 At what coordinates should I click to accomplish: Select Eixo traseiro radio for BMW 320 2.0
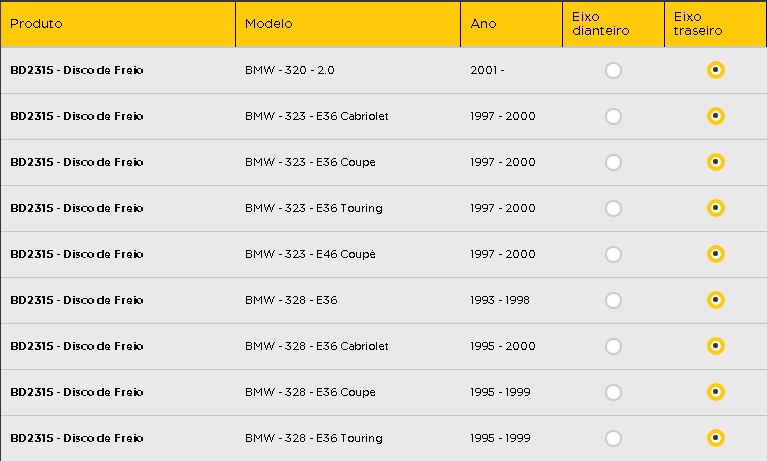716,70
